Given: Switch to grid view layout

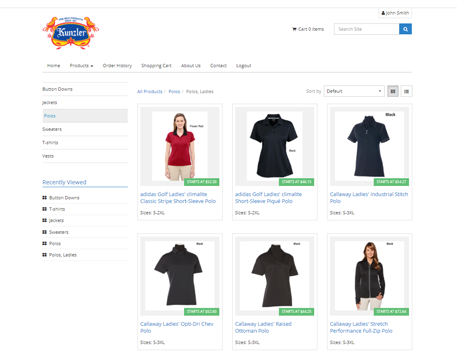Looking at the screenshot, I should point(393,91).
